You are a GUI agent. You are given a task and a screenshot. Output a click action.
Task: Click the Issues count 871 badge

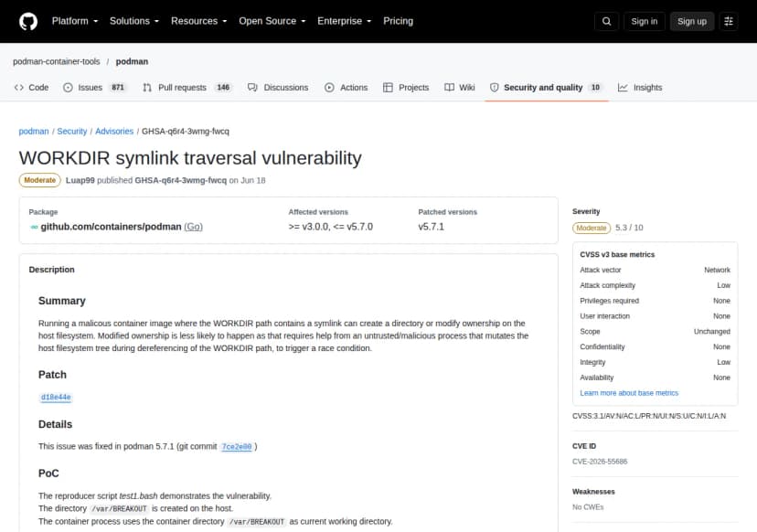click(118, 88)
